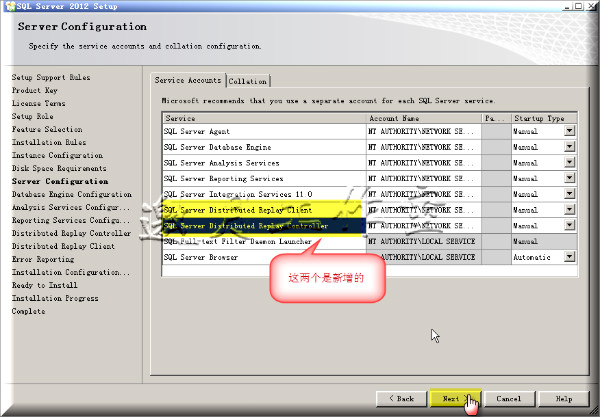
Task: Click the SQL Server 2012 Setup title icon
Action: pyautogui.click(x=10, y=6)
